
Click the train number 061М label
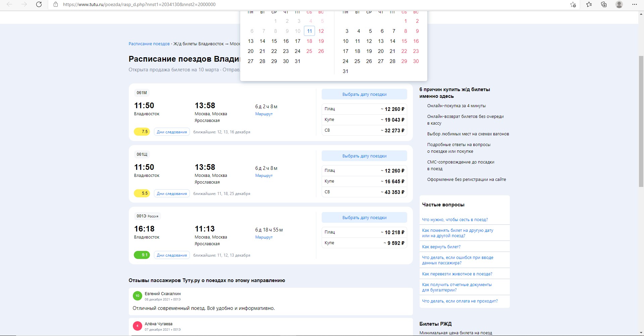[x=142, y=93]
